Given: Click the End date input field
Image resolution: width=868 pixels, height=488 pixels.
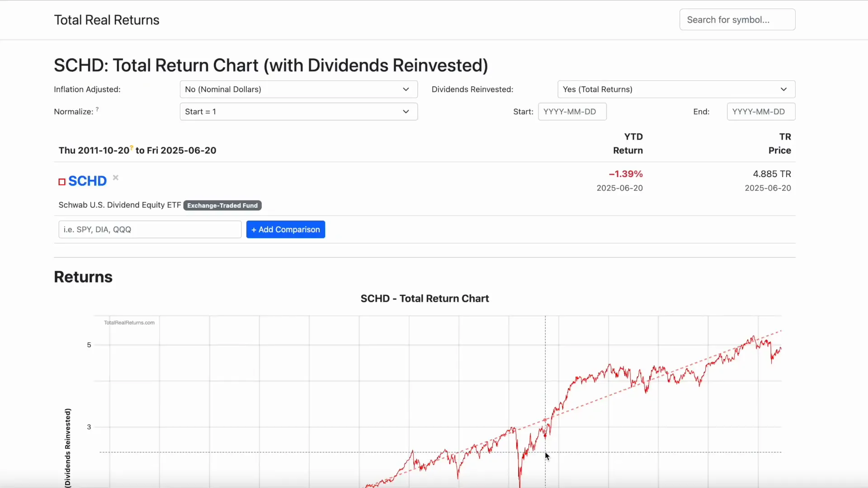Looking at the screenshot, I should pyautogui.click(x=761, y=112).
